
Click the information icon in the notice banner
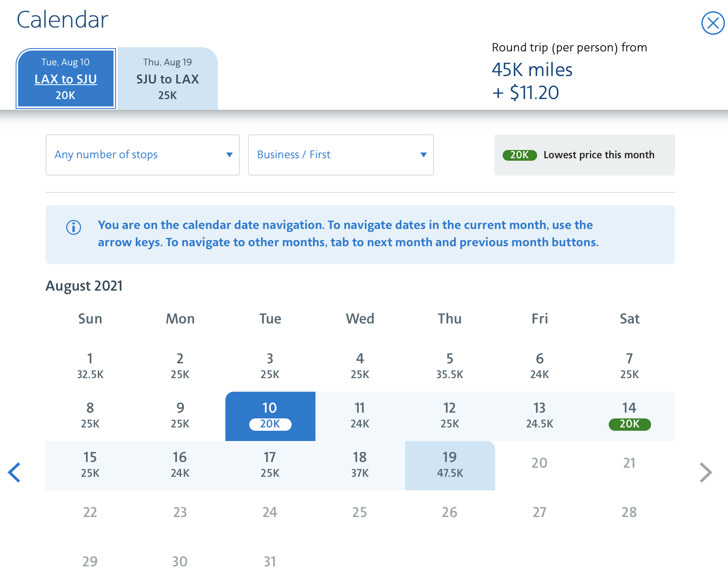(x=73, y=227)
